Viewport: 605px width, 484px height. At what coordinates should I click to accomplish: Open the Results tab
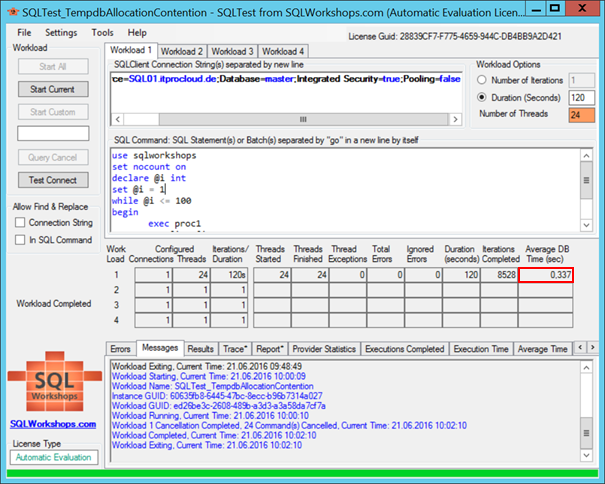tap(201, 349)
